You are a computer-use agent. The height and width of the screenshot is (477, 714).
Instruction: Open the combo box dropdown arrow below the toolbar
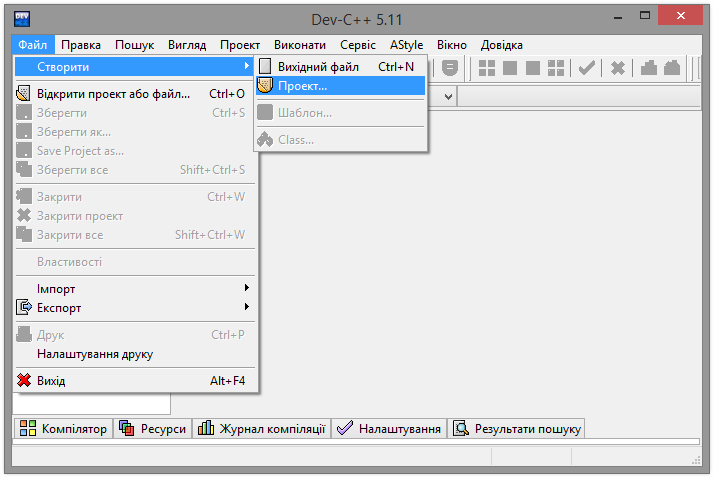pyautogui.click(x=448, y=97)
